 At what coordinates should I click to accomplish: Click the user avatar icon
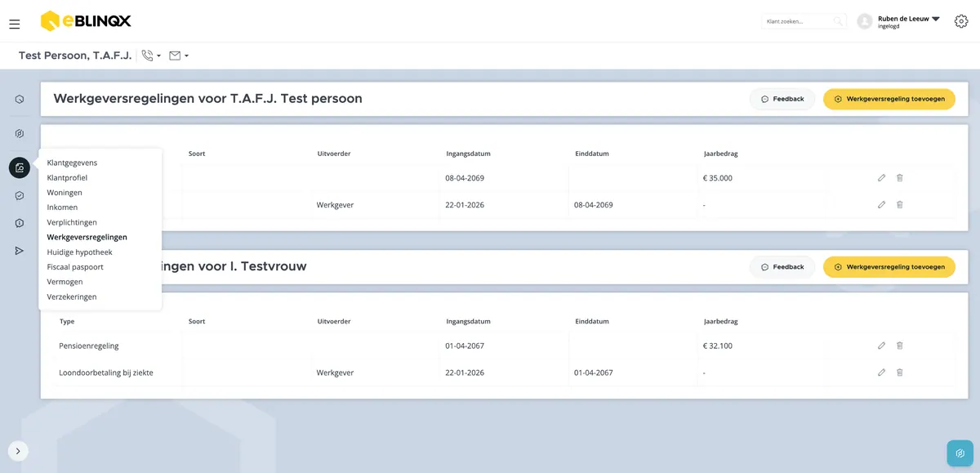(865, 21)
